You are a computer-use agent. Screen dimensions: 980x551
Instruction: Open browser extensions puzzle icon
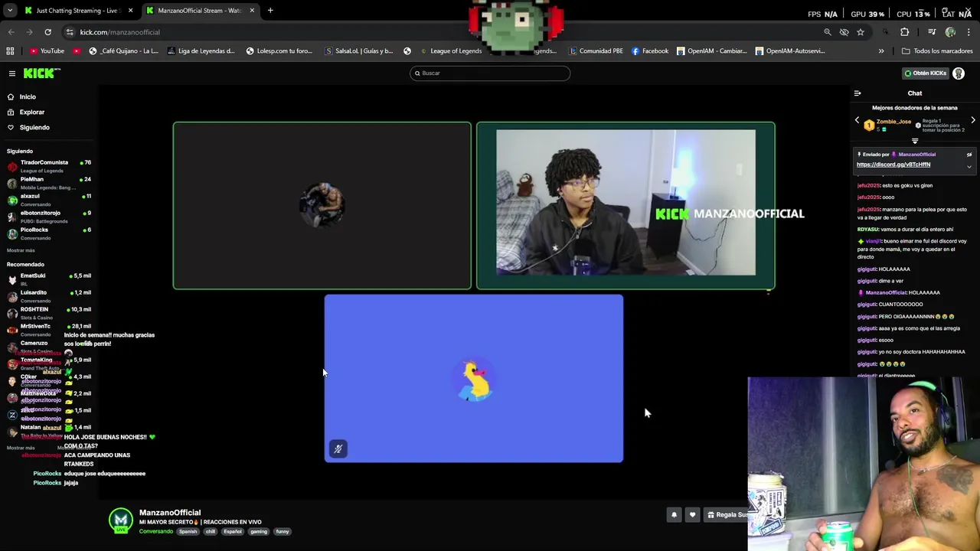pyautogui.click(x=905, y=32)
